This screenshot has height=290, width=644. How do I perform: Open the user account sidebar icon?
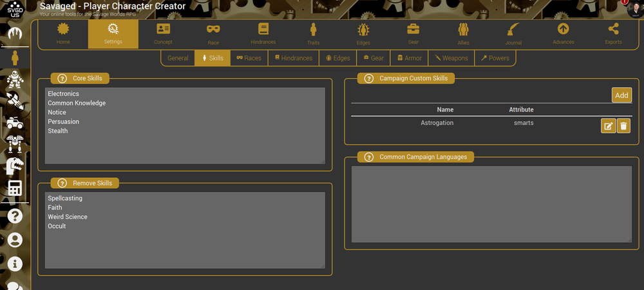[15, 240]
